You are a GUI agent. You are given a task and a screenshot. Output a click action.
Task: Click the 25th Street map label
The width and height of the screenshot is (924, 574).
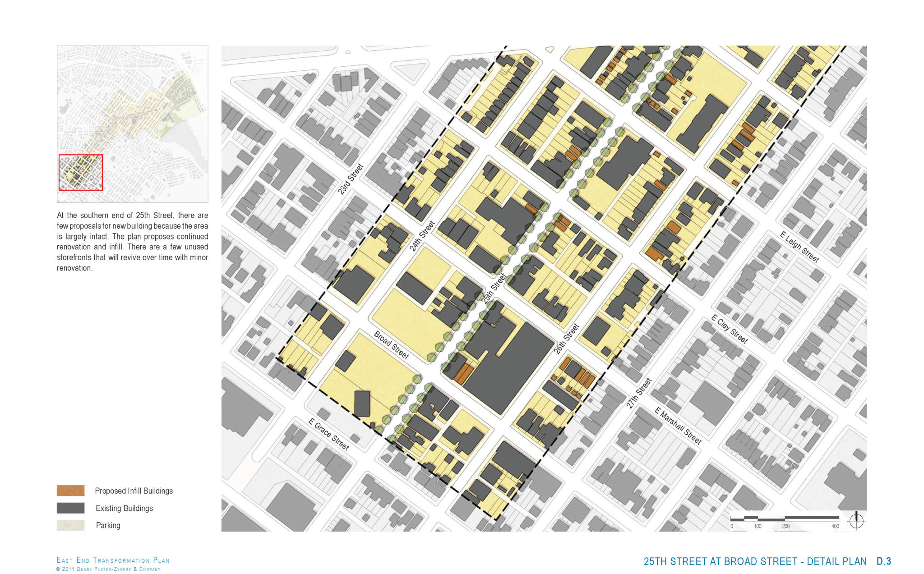(x=494, y=289)
